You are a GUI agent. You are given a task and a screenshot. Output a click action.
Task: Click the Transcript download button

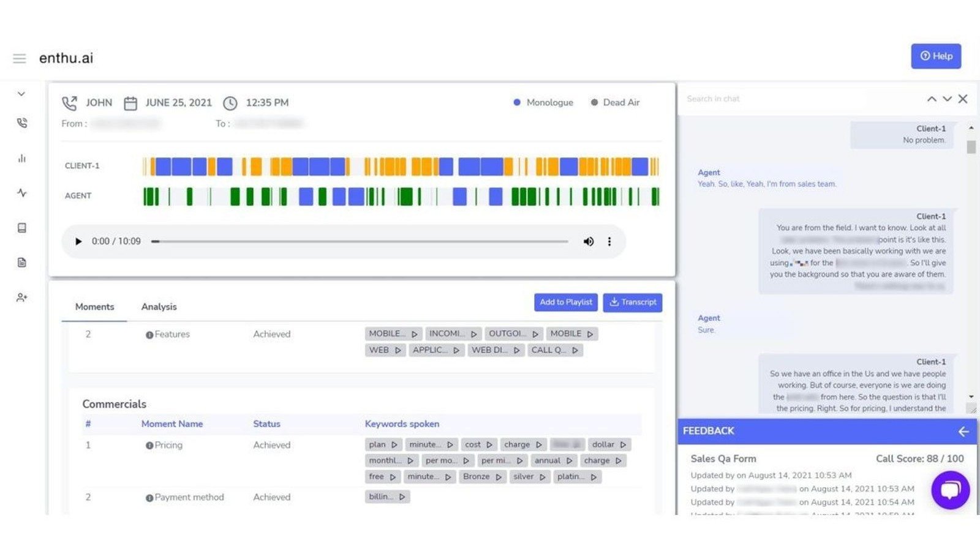click(632, 302)
